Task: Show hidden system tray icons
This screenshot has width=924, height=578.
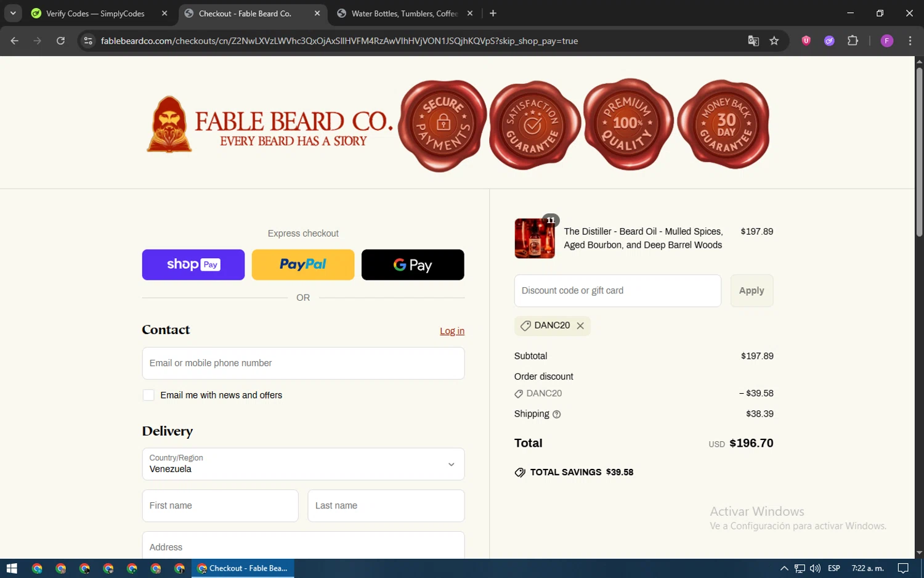Action: [784, 568]
